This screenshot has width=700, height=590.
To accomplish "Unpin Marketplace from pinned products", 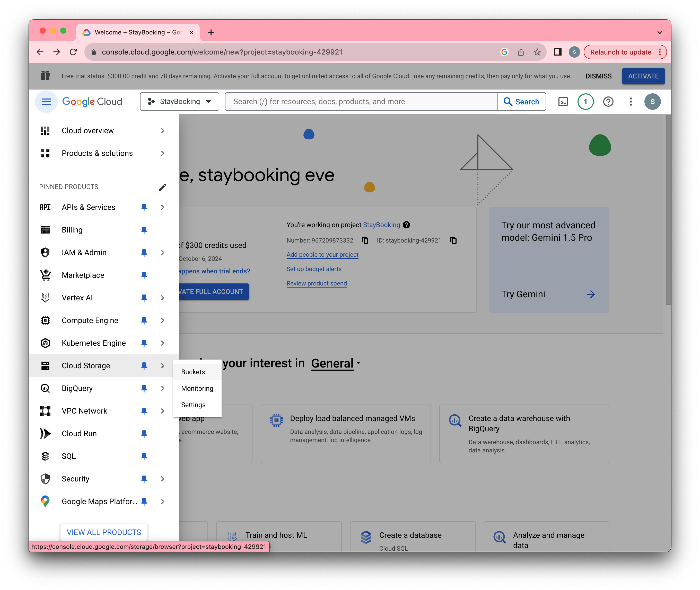I will click(144, 275).
